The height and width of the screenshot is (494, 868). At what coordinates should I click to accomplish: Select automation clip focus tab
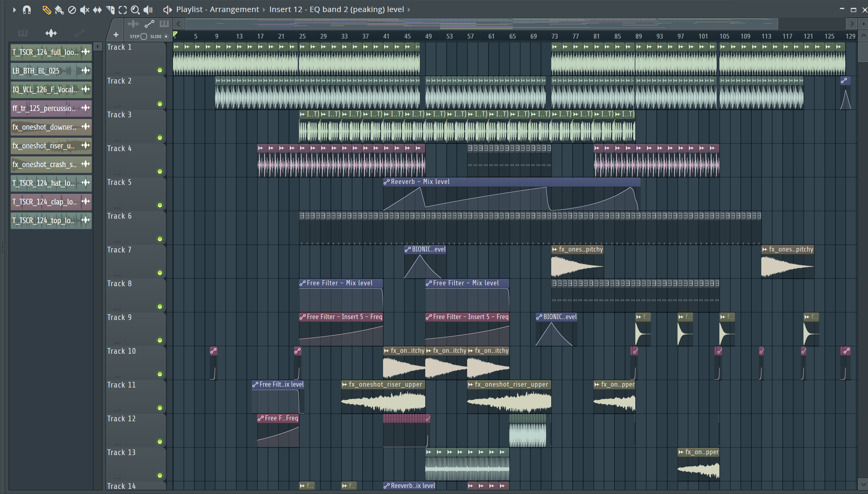coord(149,24)
